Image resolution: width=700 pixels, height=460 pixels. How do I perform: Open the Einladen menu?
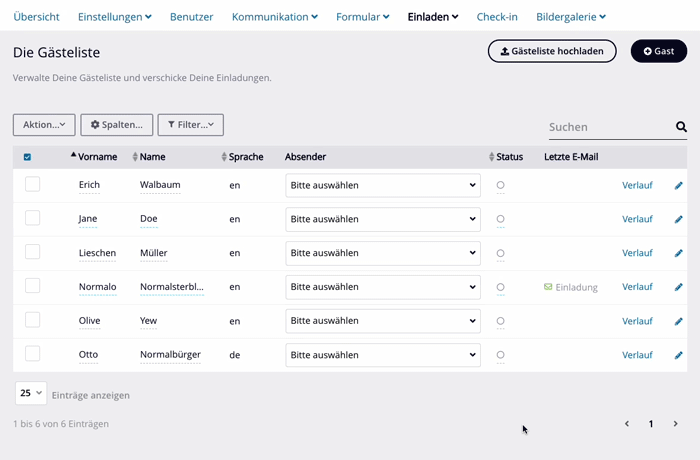click(x=433, y=17)
